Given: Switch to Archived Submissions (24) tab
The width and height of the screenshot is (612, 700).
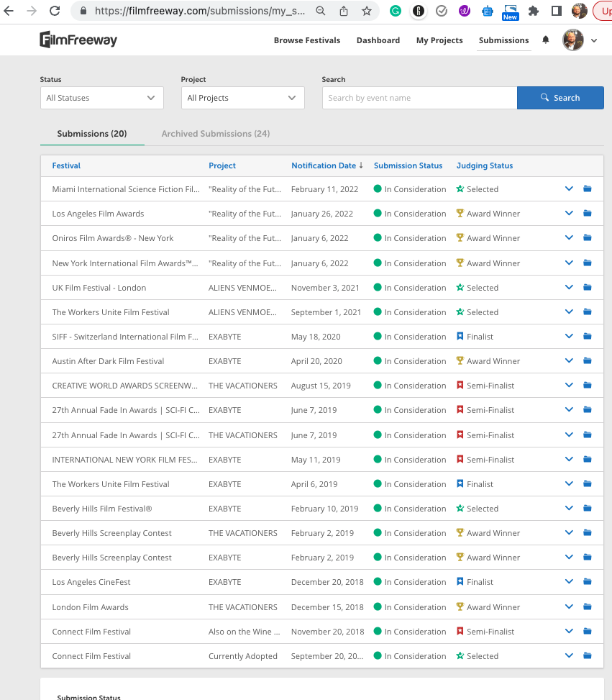Looking at the screenshot, I should click(x=216, y=134).
